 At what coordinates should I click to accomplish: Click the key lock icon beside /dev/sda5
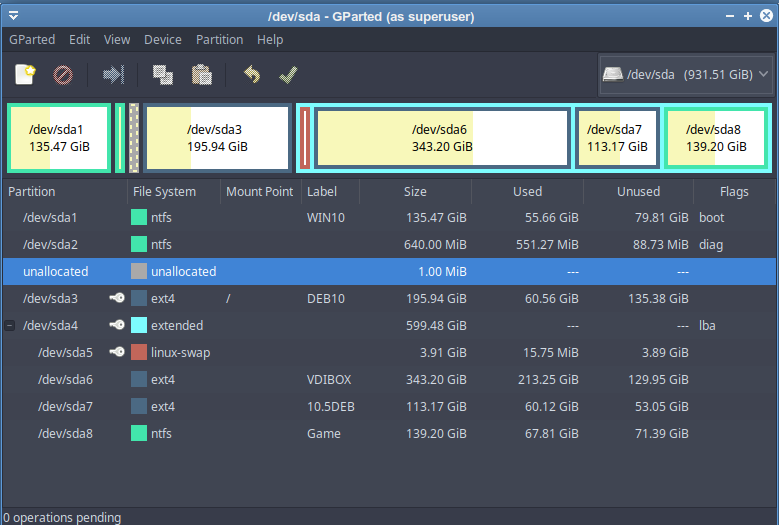click(117, 352)
